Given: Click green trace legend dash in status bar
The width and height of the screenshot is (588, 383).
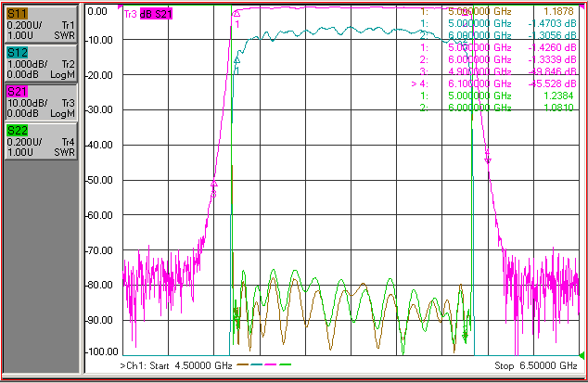Looking at the screenshot, I should (x=286, y=364).
